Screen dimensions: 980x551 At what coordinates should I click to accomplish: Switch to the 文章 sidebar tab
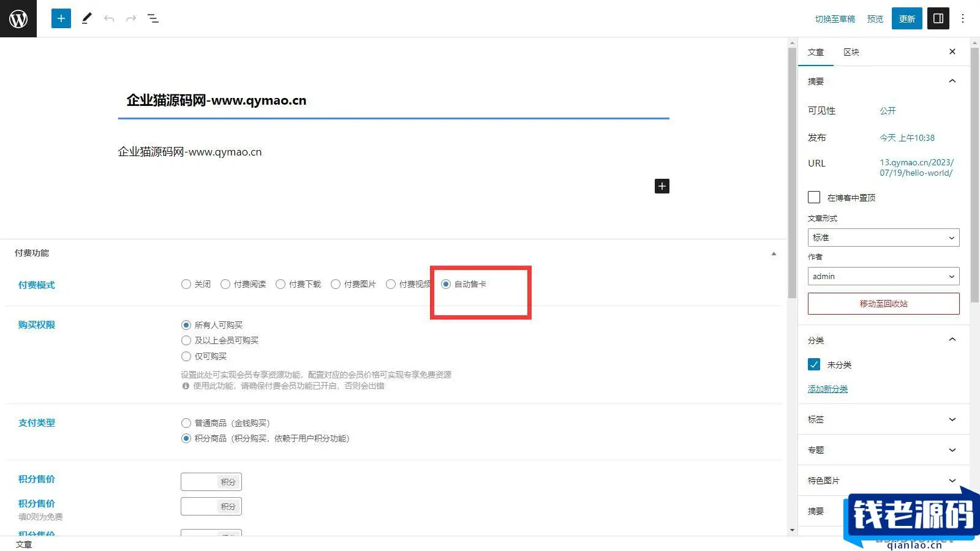tap(816, 52)
